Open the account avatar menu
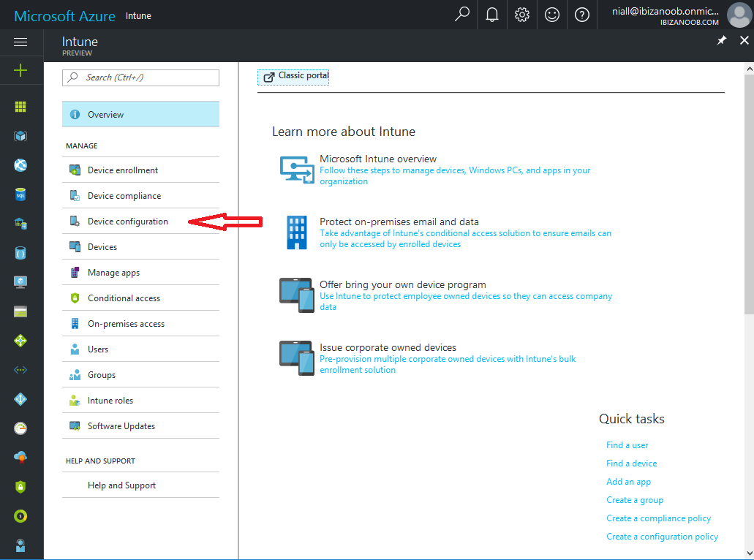 click(x=739, y=15)
